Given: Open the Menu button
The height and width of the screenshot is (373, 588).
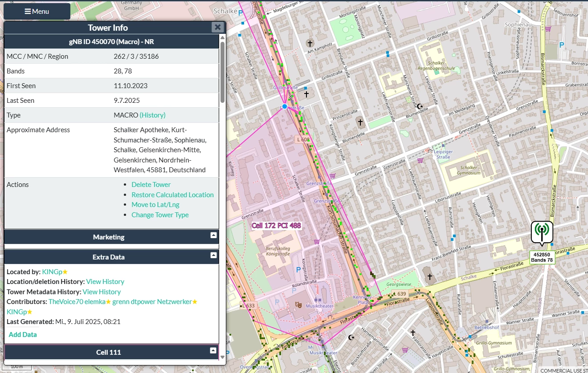Looking at the screenshot, I should click(x=37, y=11).
